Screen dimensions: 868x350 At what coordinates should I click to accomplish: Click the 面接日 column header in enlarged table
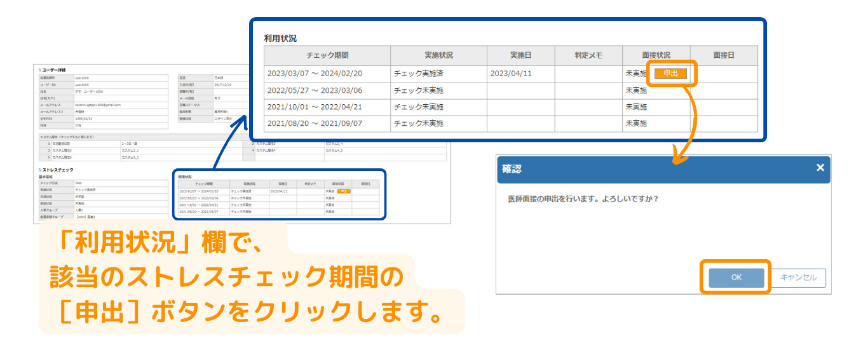(x=723, y=56)
